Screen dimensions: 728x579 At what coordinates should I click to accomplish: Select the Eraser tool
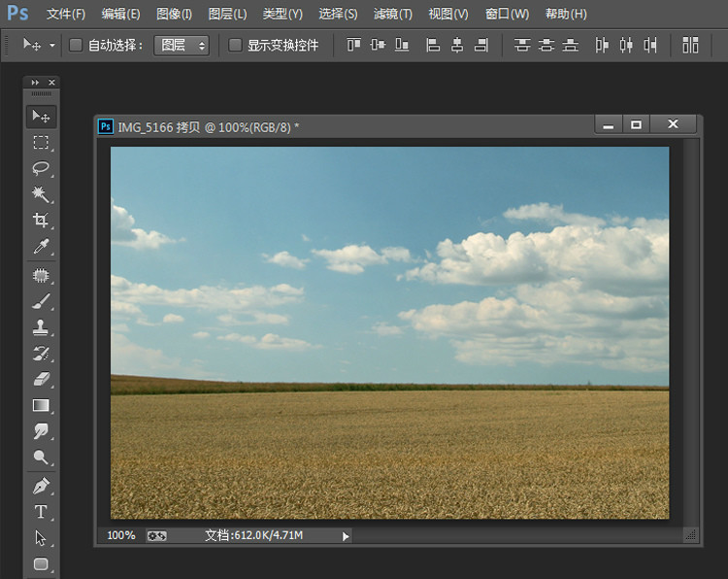coord(41,380)
